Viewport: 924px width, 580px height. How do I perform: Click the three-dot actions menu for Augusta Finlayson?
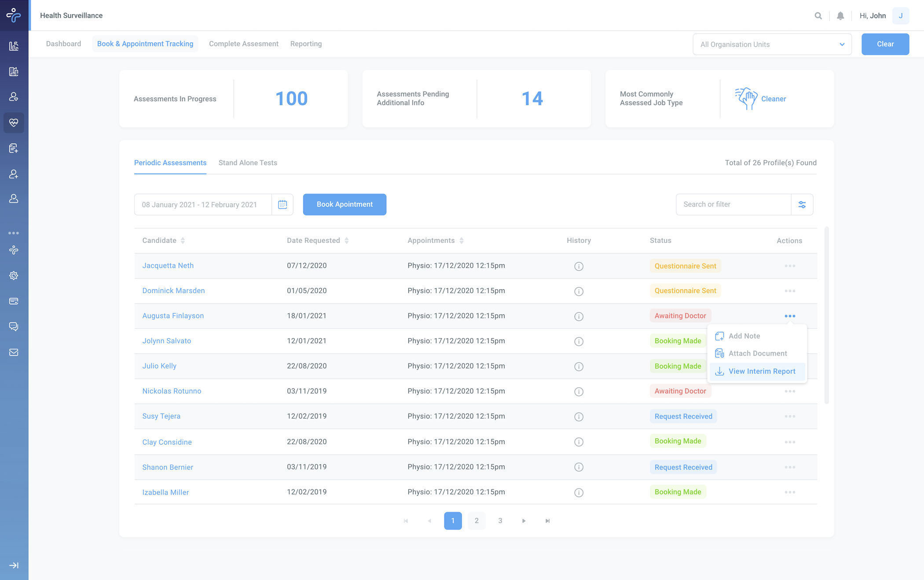coord(790,316)
